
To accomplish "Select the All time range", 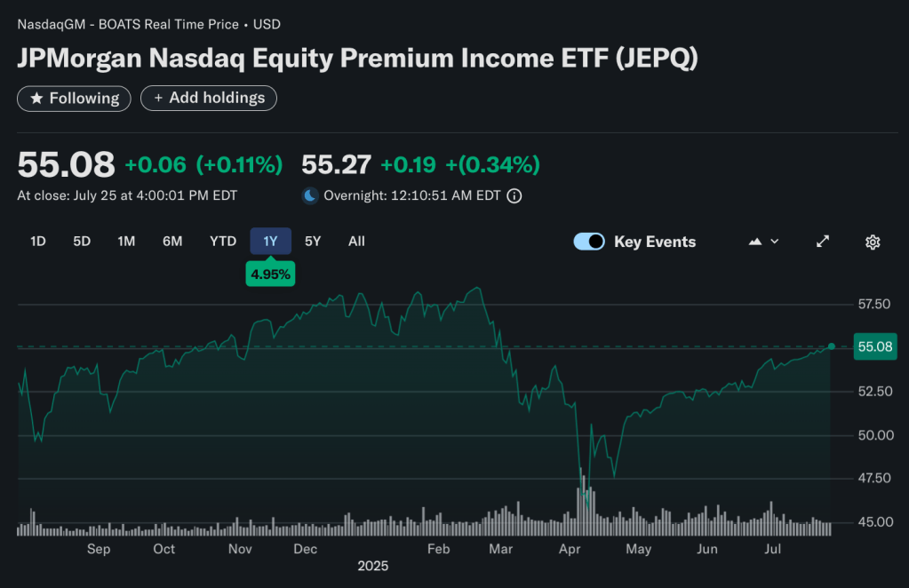I will tap(355, 241).
